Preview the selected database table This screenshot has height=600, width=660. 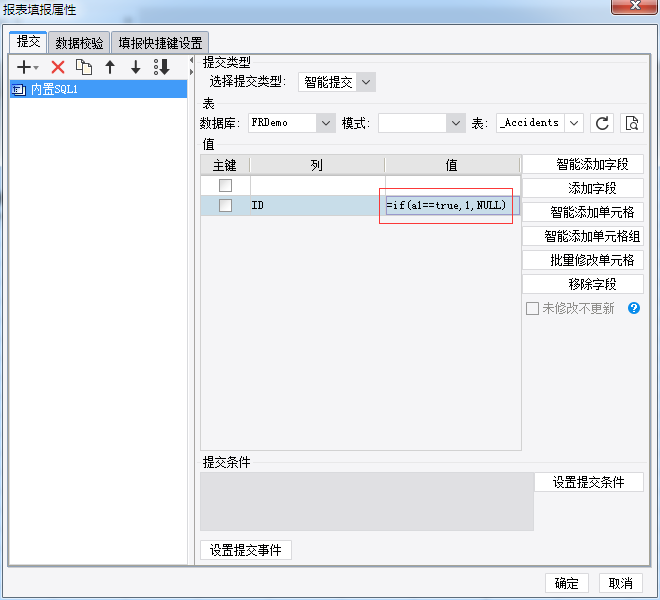tap(631, 123)
